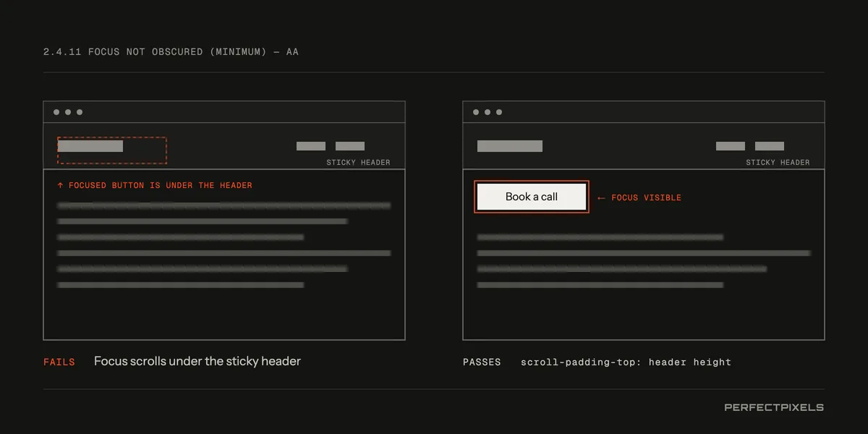Click the "FOCUS VISIBLE" text
Viewport: 868px width, 434px height.
pyautogui.click(x=646, y=197)
